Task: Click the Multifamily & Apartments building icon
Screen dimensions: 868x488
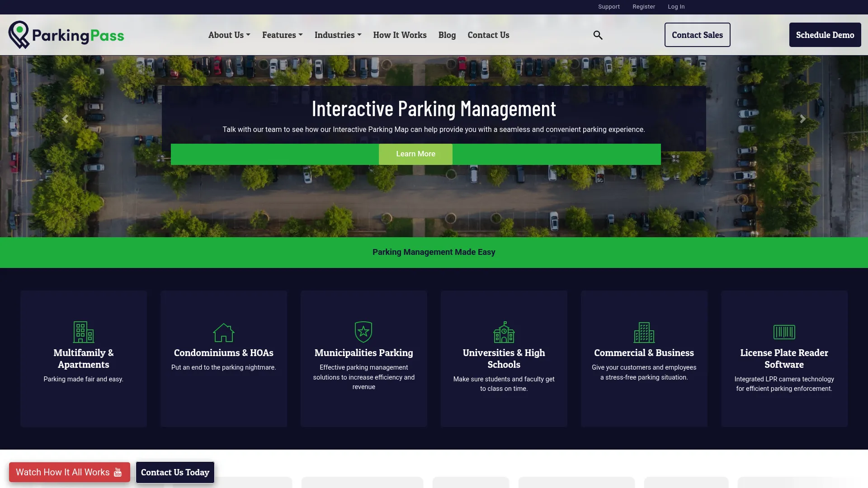Action: [84, 332]
